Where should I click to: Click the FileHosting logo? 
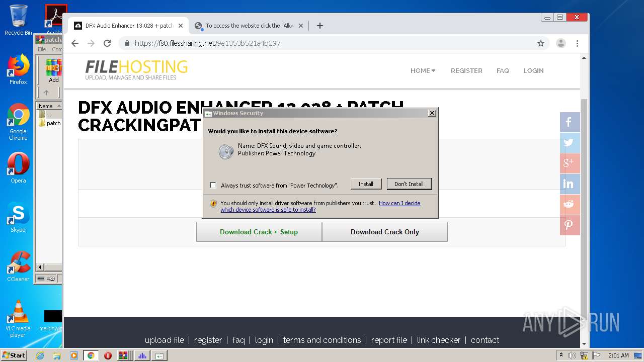click(x=136, y=70)
